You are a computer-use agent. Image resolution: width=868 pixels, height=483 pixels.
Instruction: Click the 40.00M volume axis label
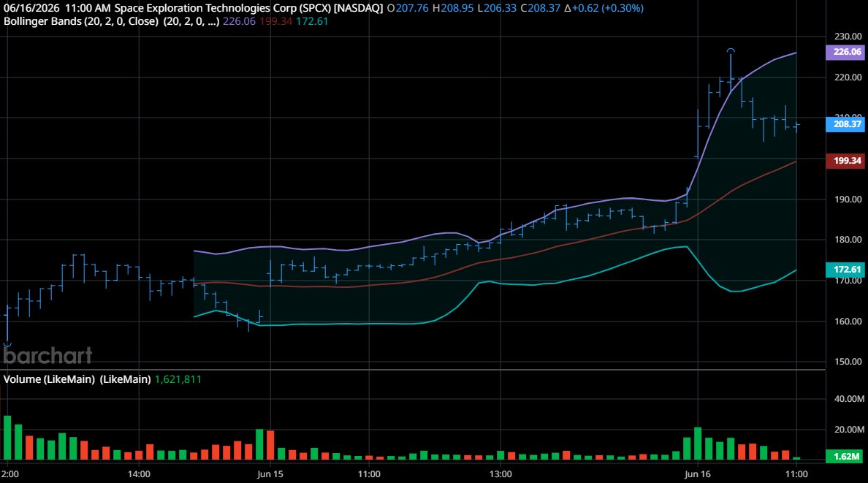point(849,399)
